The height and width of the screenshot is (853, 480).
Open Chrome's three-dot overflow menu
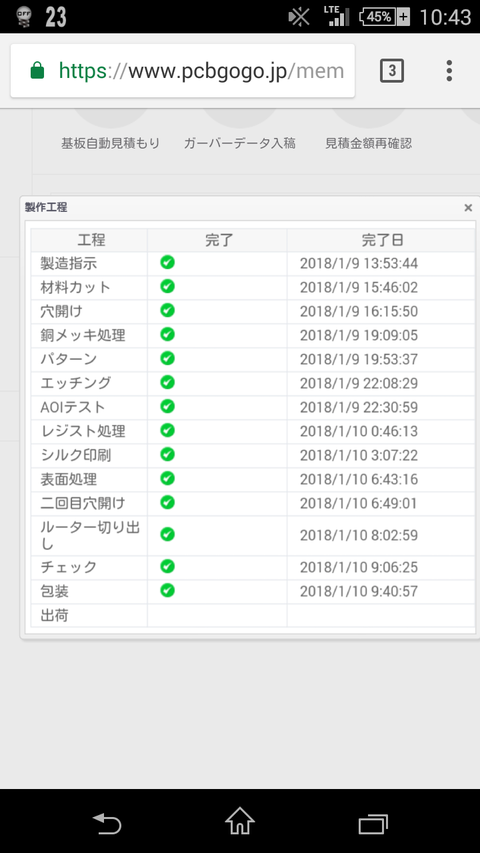tap(449, 71)
